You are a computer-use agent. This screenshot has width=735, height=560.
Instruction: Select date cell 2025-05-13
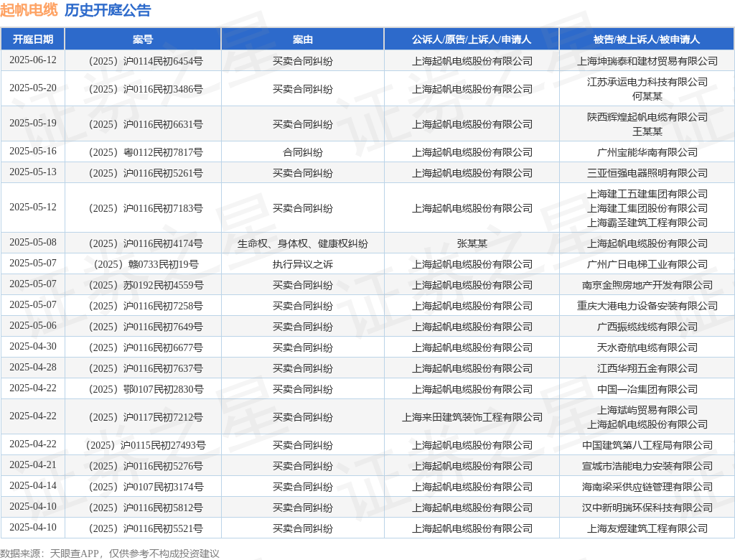tap(33, 172)
